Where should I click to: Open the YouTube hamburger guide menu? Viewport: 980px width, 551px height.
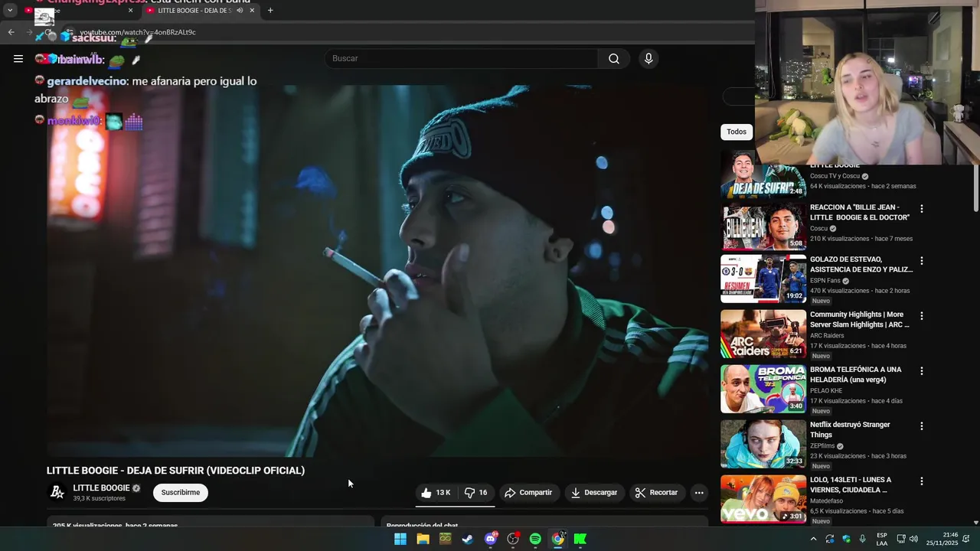click(x=18, y=59)
